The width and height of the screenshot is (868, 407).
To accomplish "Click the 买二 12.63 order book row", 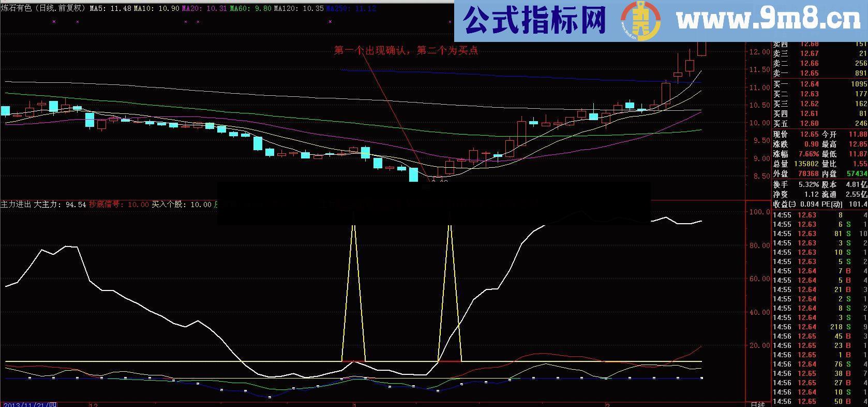I will pyautogui.click(x=820, y=94).
